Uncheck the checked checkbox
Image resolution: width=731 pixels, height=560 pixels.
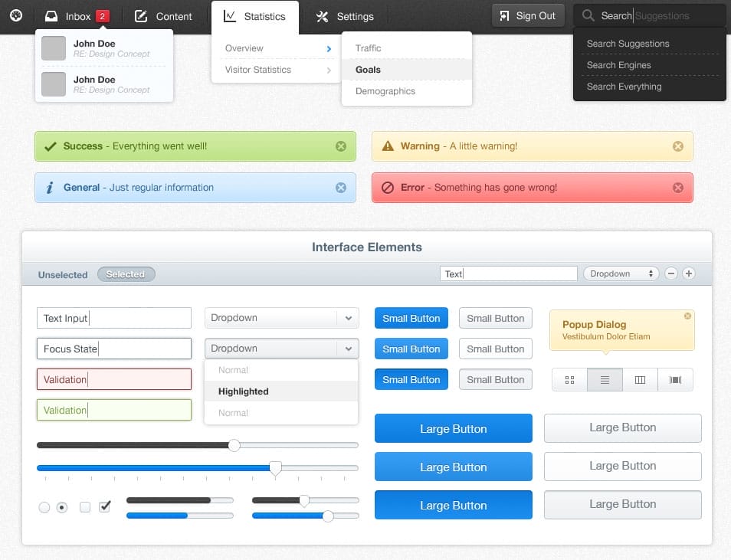(x=105, y=506)
